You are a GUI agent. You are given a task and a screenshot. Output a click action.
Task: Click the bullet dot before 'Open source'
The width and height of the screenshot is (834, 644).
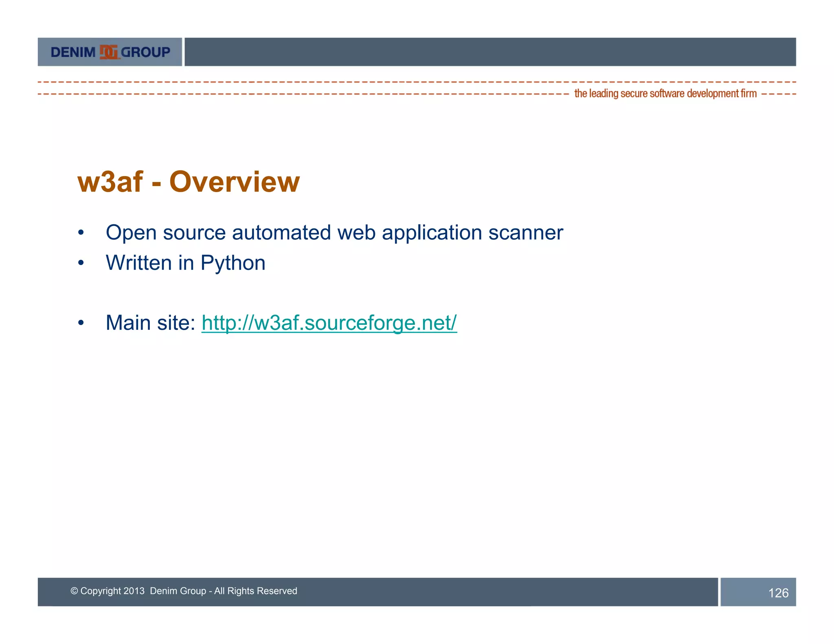point(81,233)
